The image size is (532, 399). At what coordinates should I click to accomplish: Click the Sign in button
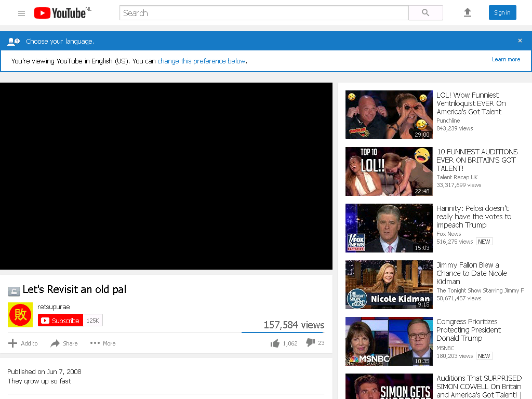502,12
